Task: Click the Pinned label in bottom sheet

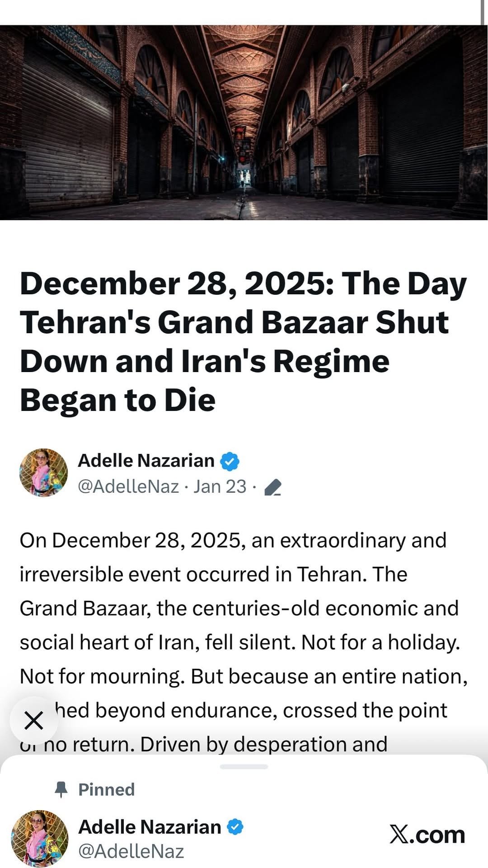Action: point(107,790)
